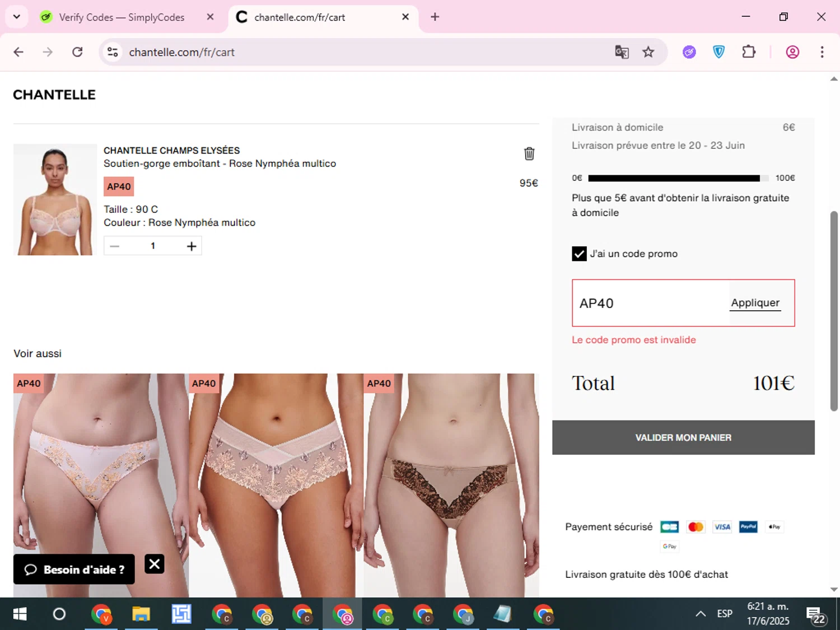Viewport: 840px width, 630px height.
Task: Open the Besoin d'aide chat button
Action: point(74,569)
